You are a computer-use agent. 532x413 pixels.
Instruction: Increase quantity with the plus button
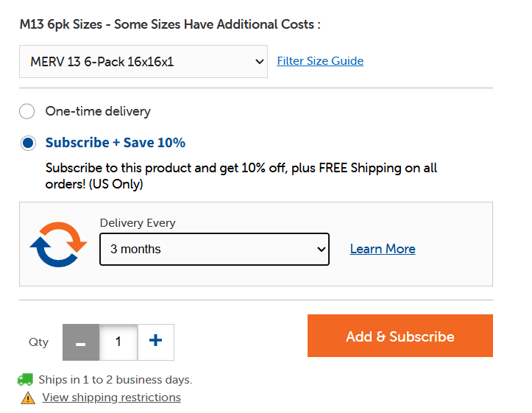(x=156, y=342)
